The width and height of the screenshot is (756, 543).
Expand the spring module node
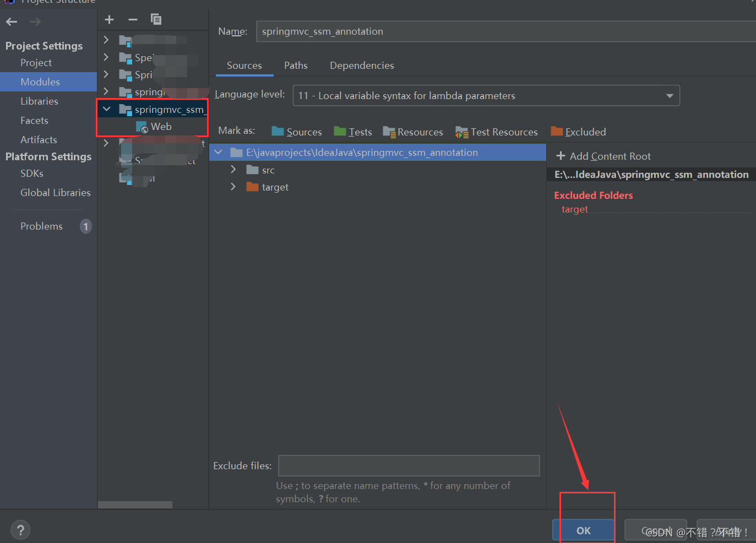106,91
